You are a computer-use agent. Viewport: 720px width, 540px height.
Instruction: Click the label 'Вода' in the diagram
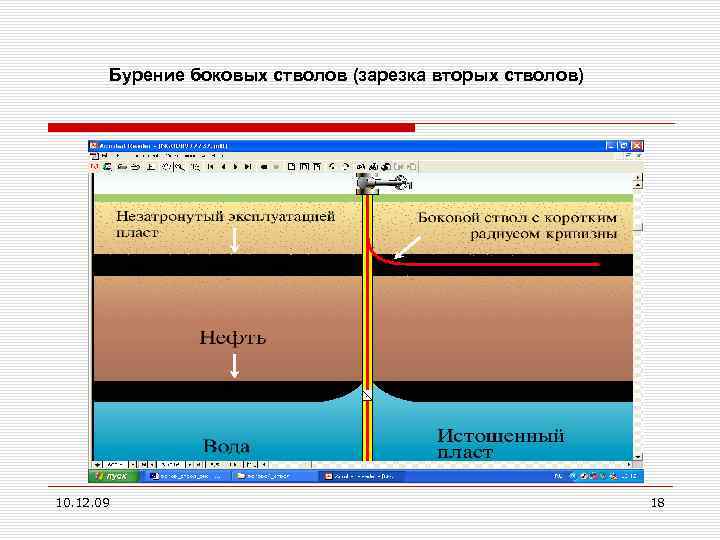click(226, 446)
